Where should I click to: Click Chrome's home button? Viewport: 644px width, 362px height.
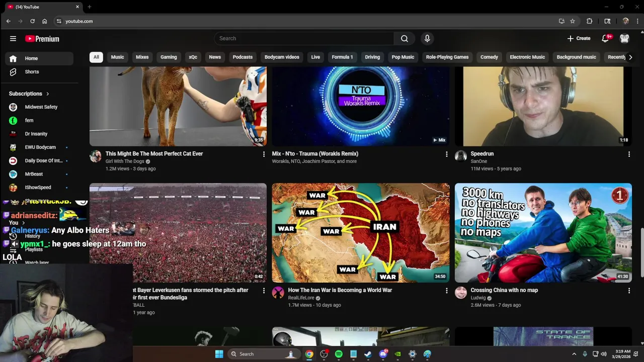(x=44, y=21)
